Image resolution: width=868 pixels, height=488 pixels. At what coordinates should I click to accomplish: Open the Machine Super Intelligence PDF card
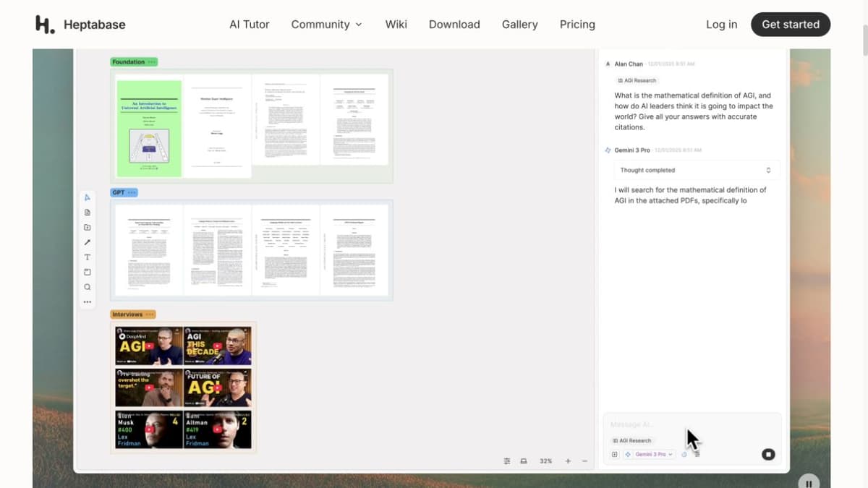point(217,126)
